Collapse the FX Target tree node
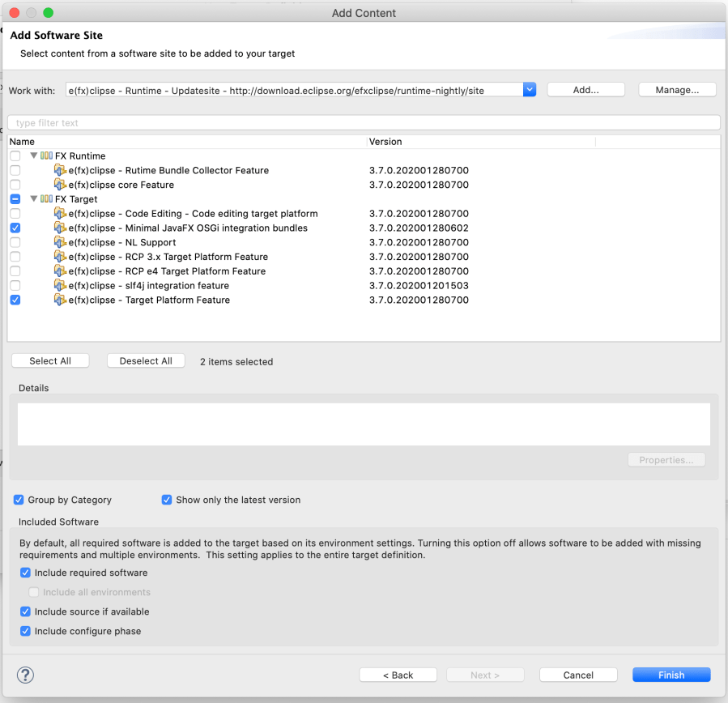This screenshot has height=703, width=728. click(34, 199)
